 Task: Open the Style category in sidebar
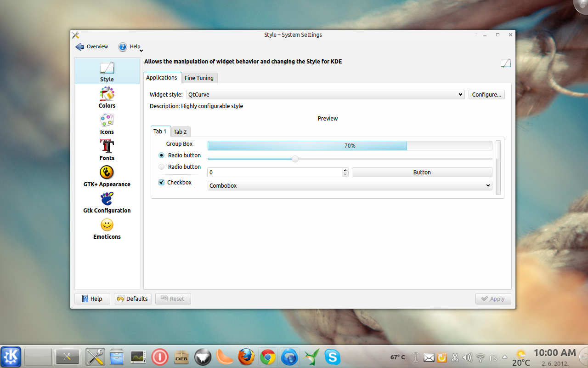[x=107, y=71]
